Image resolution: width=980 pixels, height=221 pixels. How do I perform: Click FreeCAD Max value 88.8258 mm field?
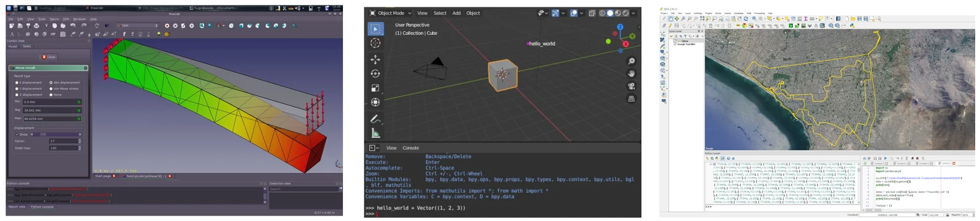click(x=51, y=118)
